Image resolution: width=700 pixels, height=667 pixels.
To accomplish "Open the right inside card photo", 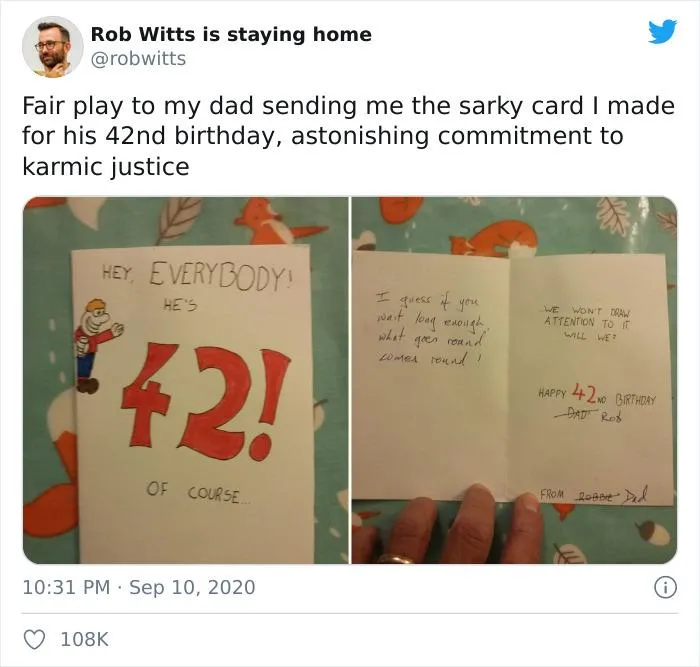I will pyautogui.click(x=514, y=380).
